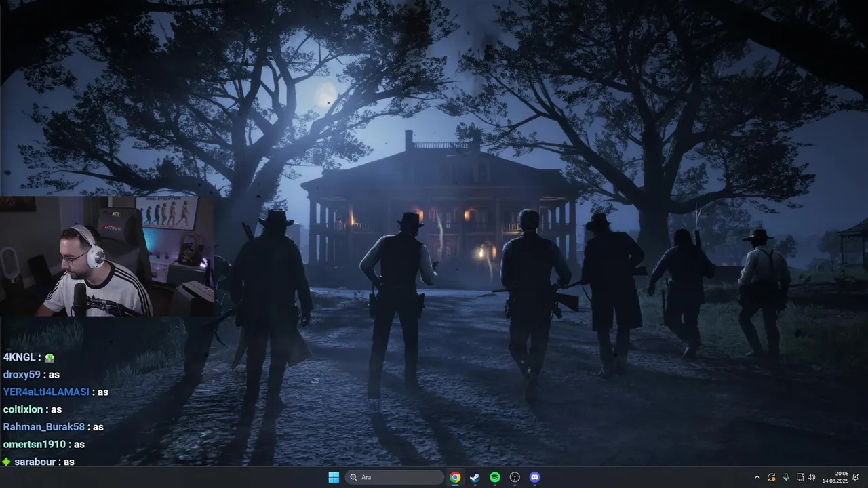Open Google Chrome from the taskbar

click(455, 477)
